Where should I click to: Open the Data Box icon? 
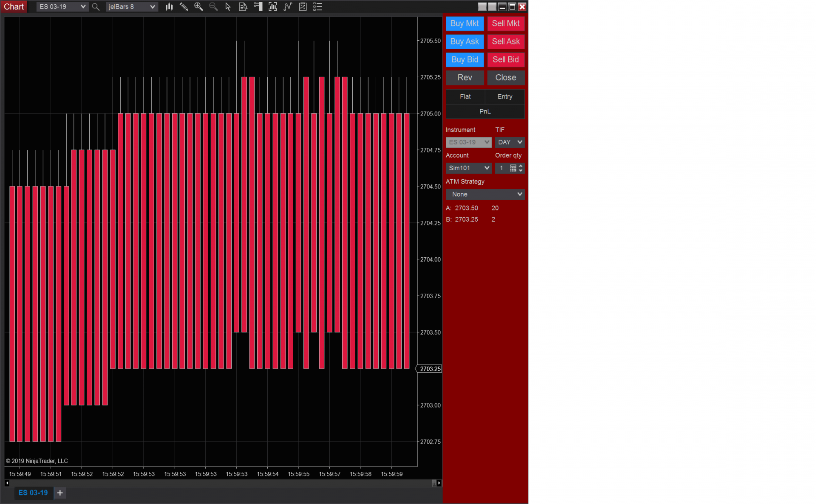(x=243, y=6)
